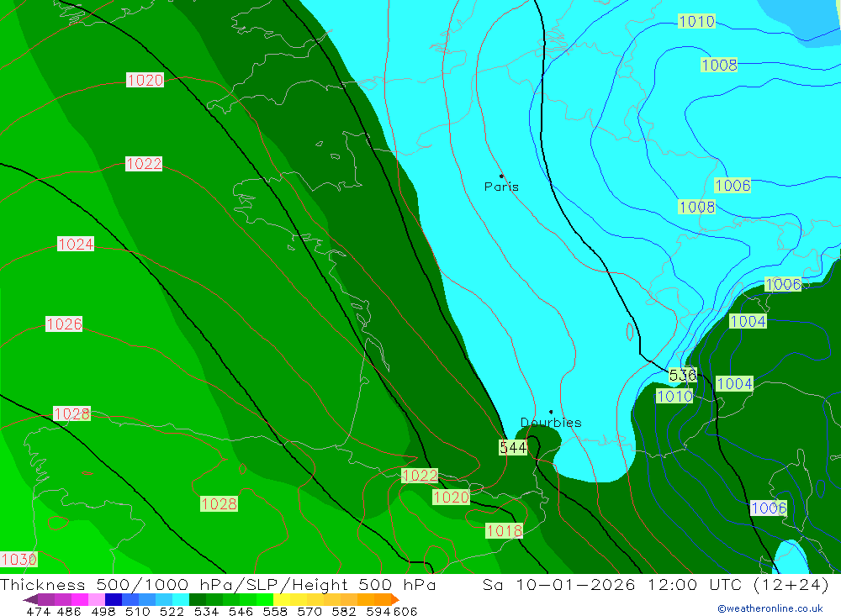Click legend value 582
The height and width of the screenshot is (616, 841).
point(344,612)
